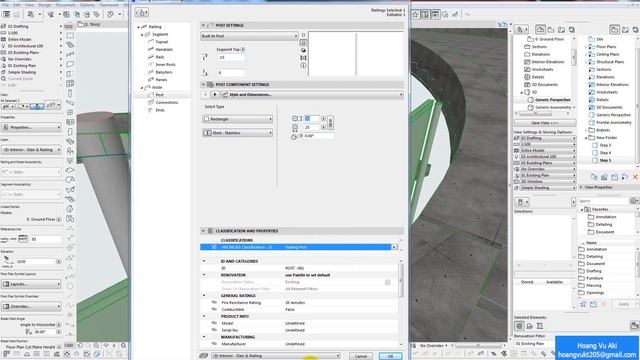Select Interior Elevations in project map
This screenshot has height=360, width=640.
547,62
